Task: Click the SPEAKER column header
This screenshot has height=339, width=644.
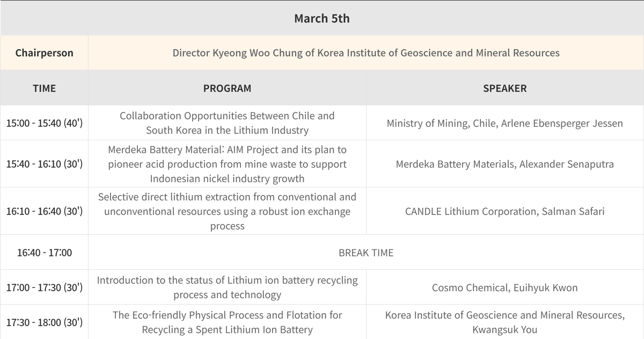Action: pyautogui.click(x=504, y=88)
